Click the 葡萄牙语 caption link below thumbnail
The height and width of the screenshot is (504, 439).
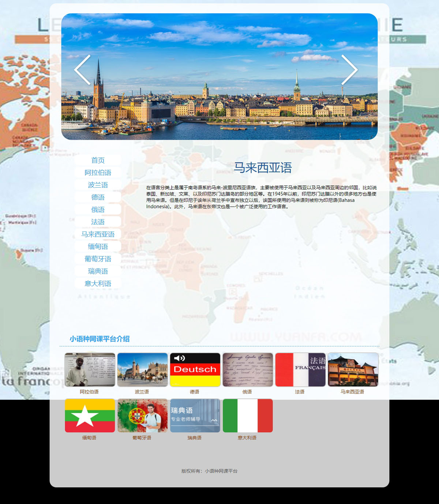142,438
